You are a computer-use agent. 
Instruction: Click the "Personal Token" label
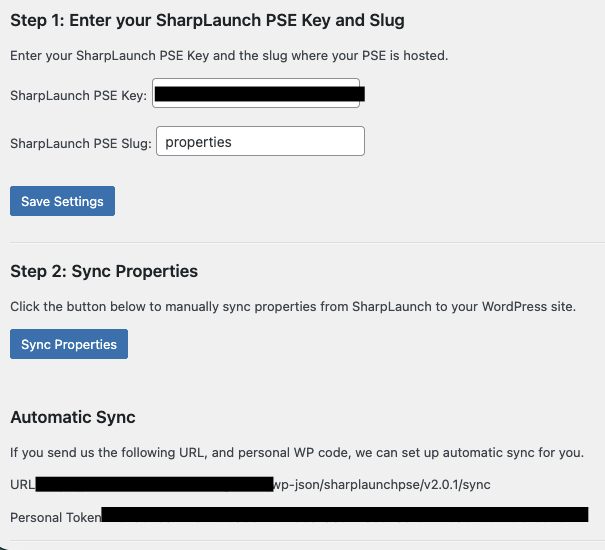tap(55, 517)
